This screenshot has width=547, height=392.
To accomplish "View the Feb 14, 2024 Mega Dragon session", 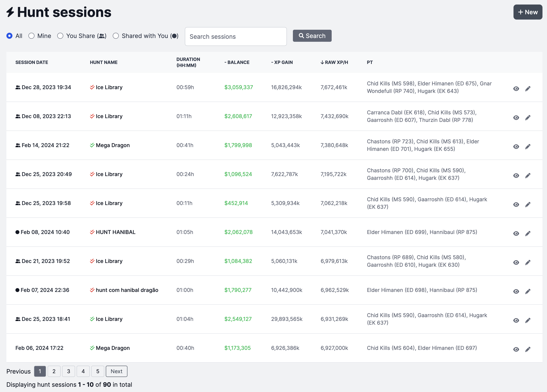I will click(x=516, y=147).
